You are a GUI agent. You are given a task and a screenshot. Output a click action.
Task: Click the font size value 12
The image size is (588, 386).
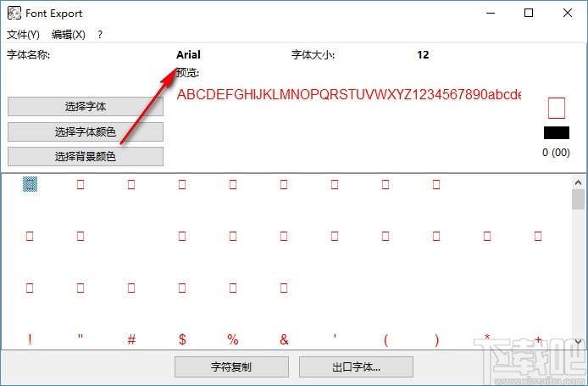point(423,55)
